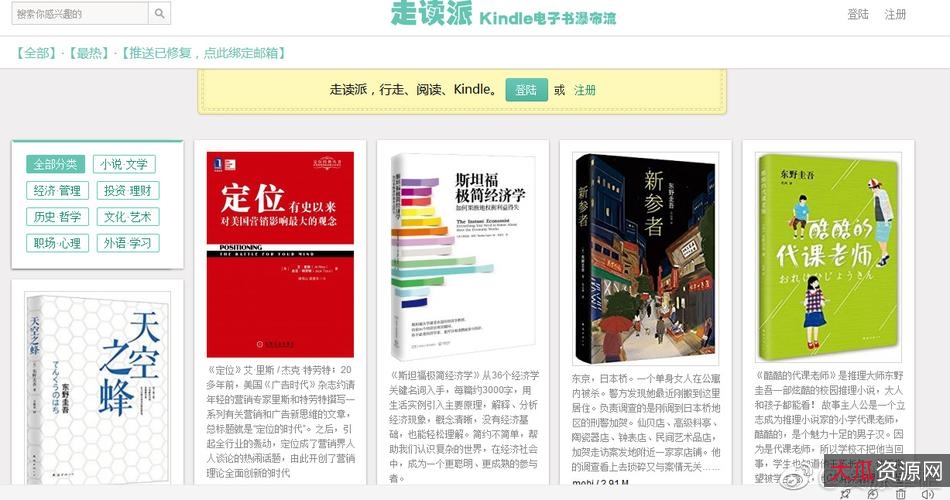The height and width of the screenshot is (500, 950).
Task: Click the 《定位》 description text
Action: tap(280, 421)
